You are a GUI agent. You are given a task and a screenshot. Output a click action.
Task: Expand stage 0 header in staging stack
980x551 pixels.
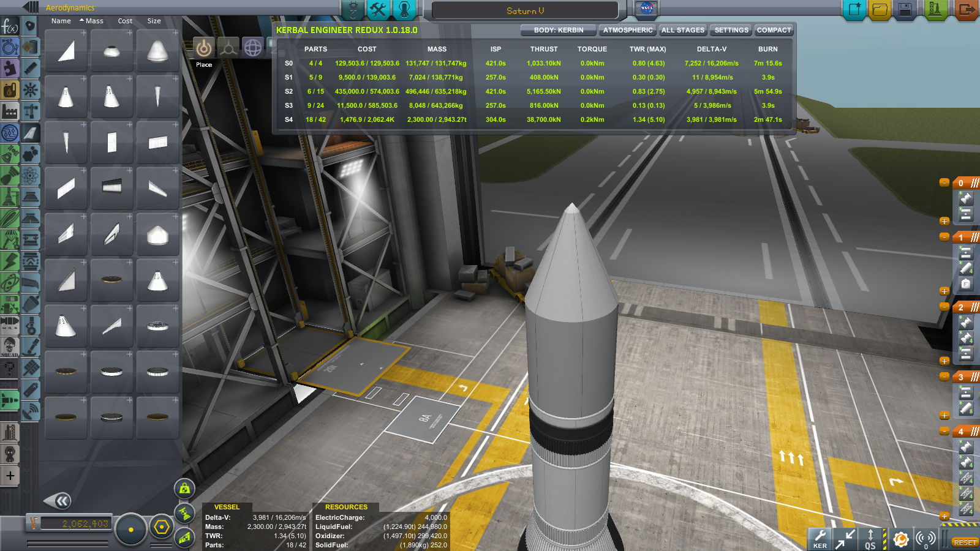pos(966,183)
